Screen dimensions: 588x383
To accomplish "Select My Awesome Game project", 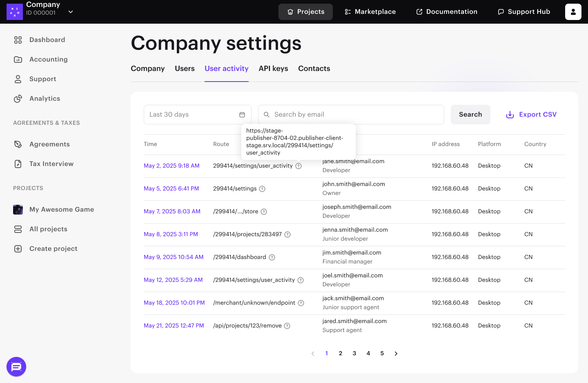I will pos(61,210).
